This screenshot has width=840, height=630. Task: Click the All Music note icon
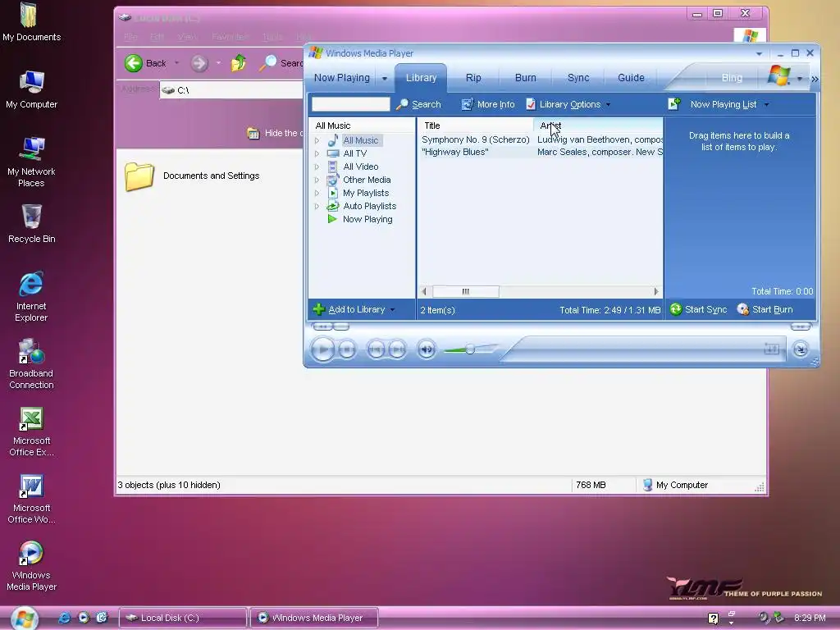333,140
